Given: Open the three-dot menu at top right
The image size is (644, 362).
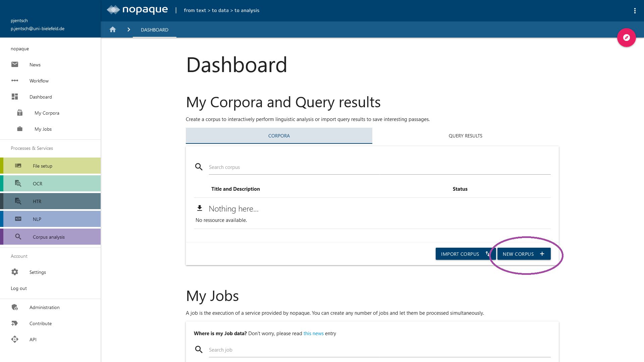Looking at the screenshot, I should click(635, 11).
